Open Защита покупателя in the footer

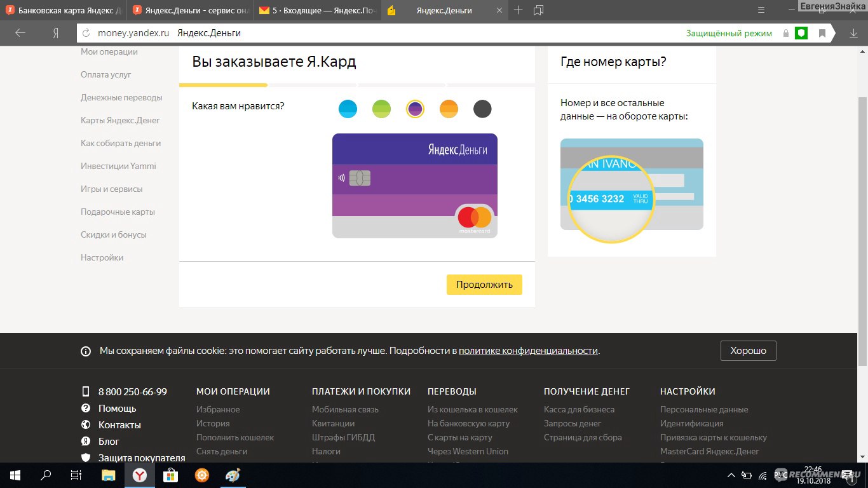click(142, 457)
